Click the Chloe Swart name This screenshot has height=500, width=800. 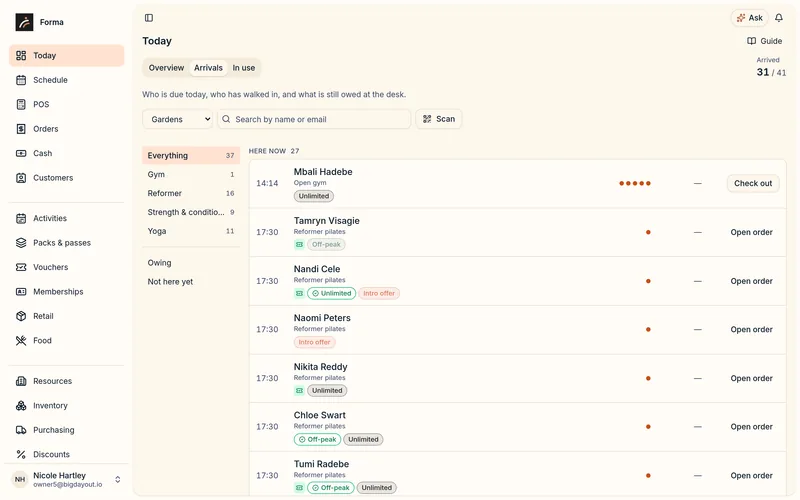(319, 415)
